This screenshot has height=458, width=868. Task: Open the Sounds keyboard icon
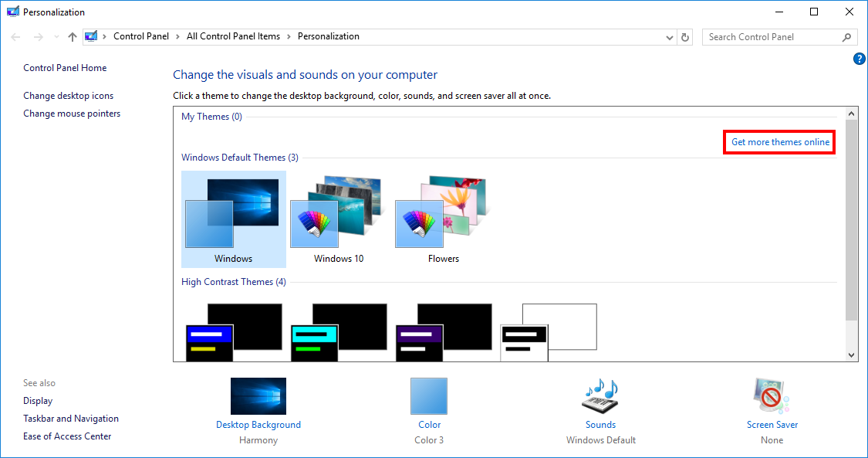600,396
